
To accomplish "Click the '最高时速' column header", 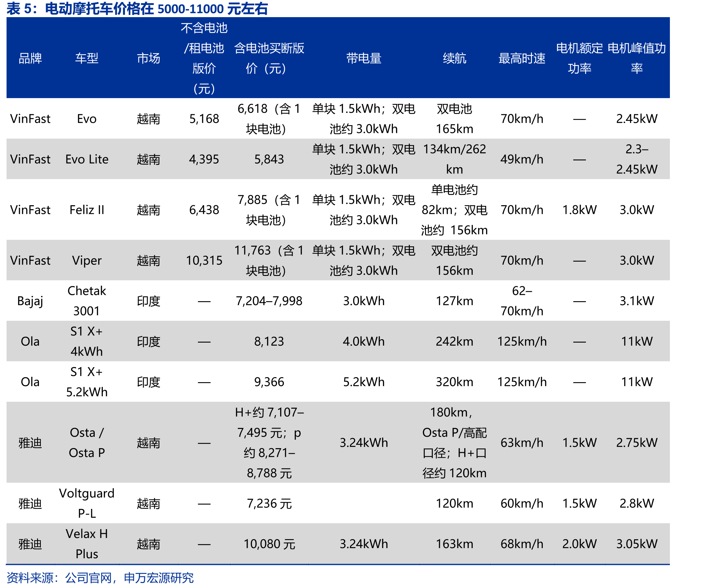I will pos(522,58).
